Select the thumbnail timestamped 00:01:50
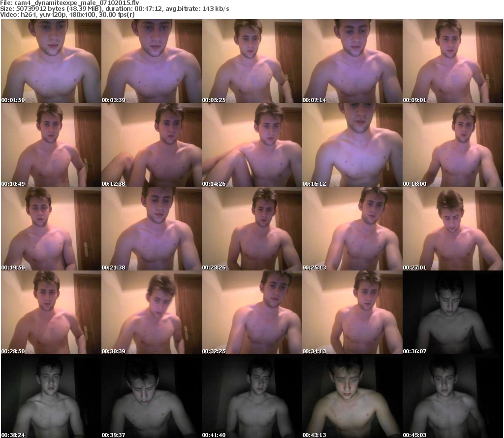The image size is (504, 438). click(51, 61)
